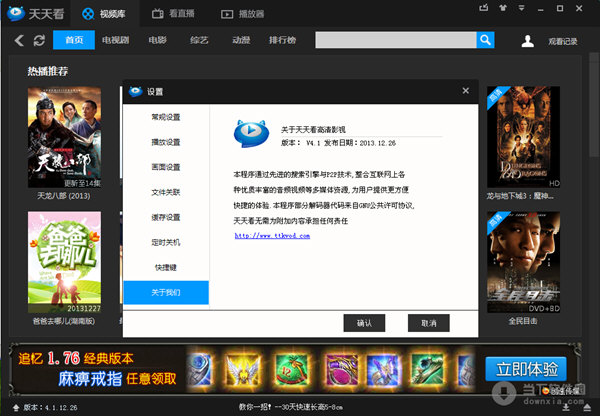
Task: Select 关于我们 in settings sidebar
Action: [166, 292]
